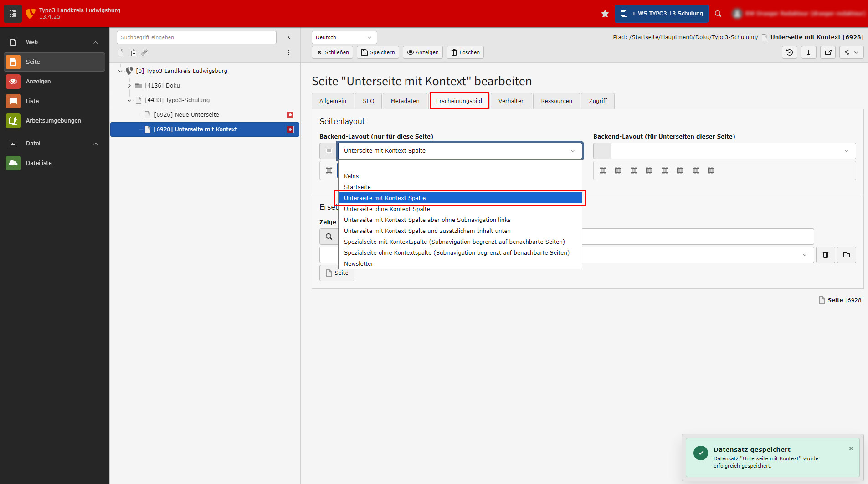Click the page tree search field
Screen dimensions: 868x484
tap(196, 37)
